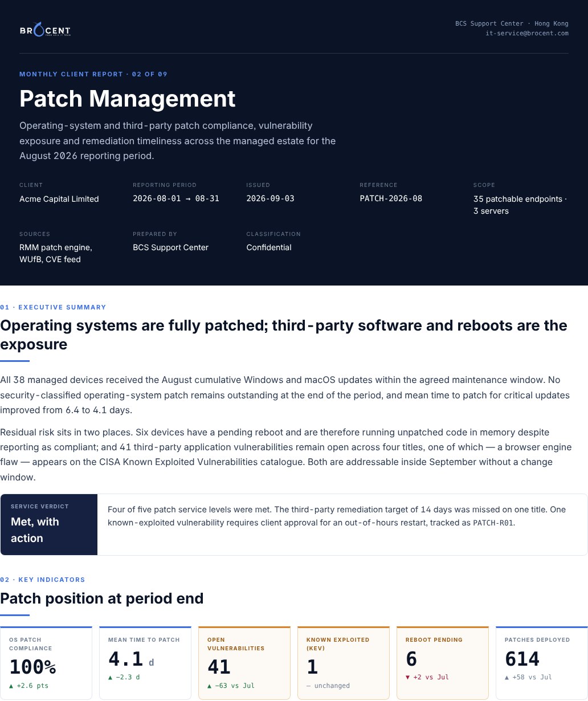Click the 'unchanged' status under Known Exploited
Viewport: 588px width, 701px height.
pyautogui.click(x=328, y=686)
